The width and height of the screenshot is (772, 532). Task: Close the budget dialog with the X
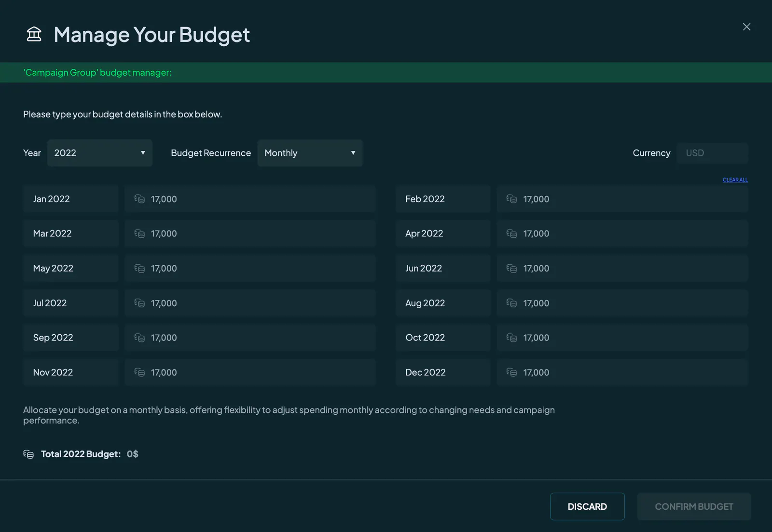point(746,27)
